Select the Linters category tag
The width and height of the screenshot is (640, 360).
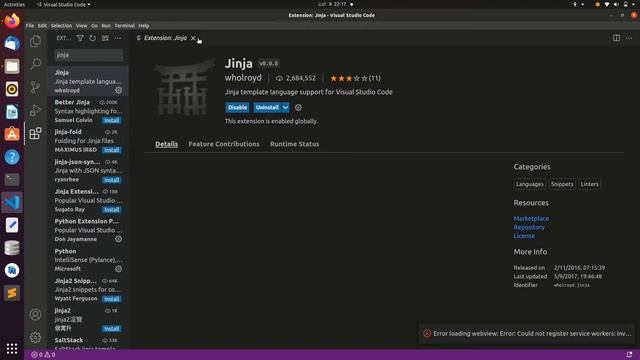(x=589, y=184)
